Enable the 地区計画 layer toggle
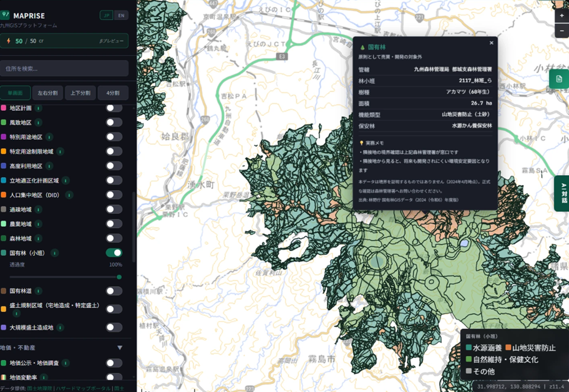This screenshot has width=569, height=392. click(114, 108)
